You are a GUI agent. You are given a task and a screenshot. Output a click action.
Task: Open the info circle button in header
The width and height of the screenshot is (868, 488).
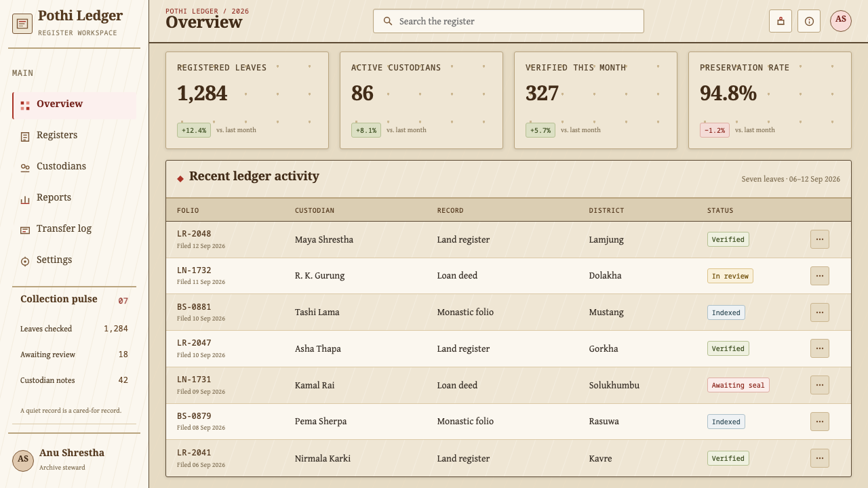809,21
